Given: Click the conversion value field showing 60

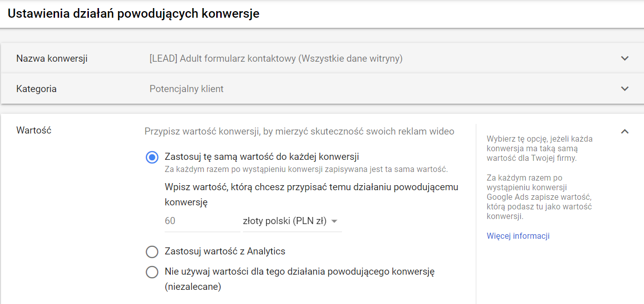Looking at the screenshot, I should (x=202, y=221).
